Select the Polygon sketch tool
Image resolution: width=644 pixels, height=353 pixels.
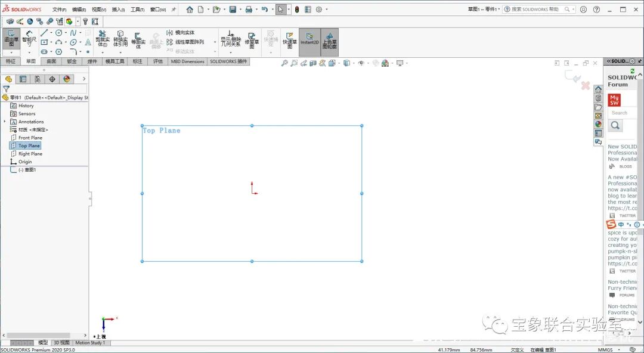click(58, 52)
